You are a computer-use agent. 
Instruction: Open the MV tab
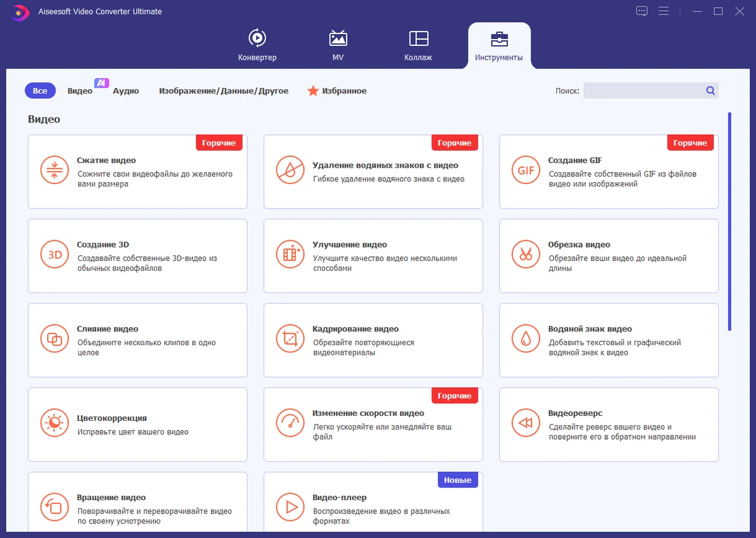[338, 45]
